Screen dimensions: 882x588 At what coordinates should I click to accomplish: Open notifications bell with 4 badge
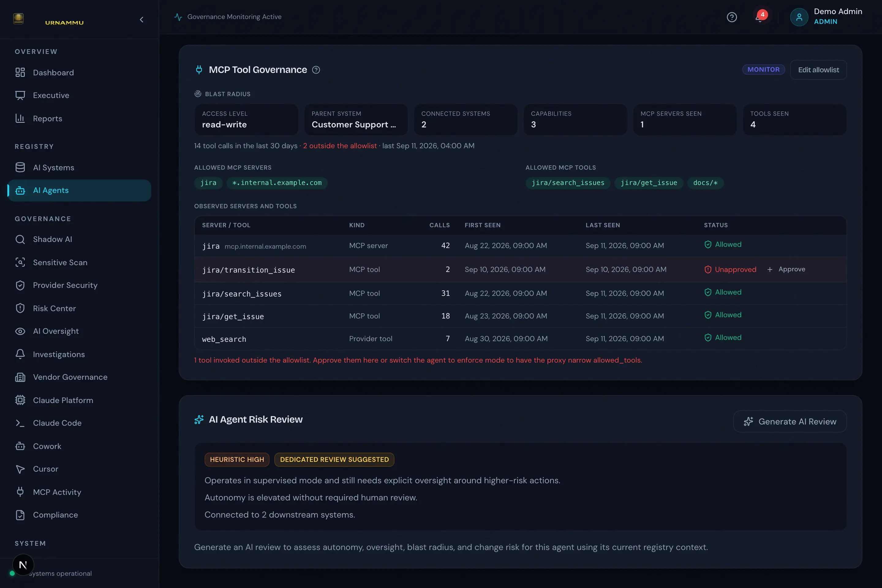click(760, 17)
